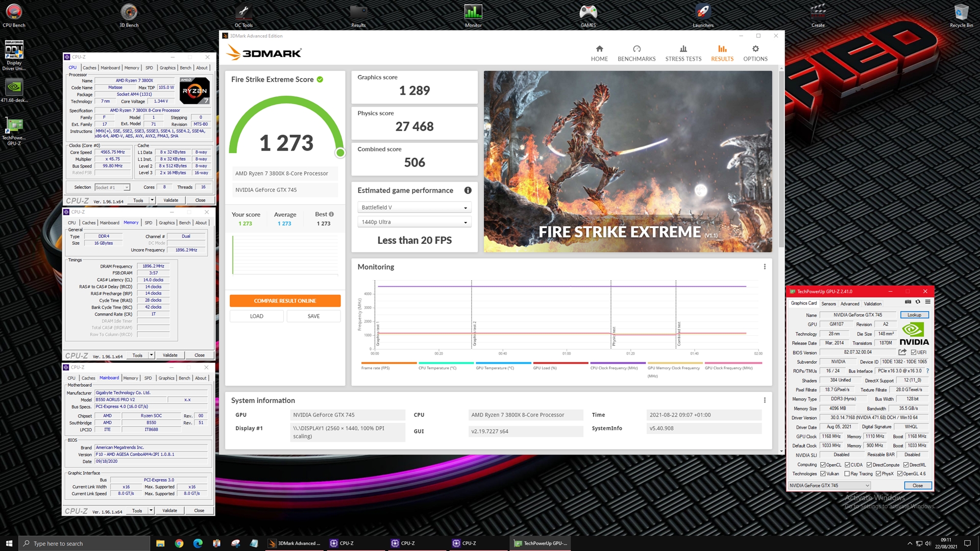
Task: Toggle OpenCL checkbox in GPU-Z
Action: click(823, 465)
